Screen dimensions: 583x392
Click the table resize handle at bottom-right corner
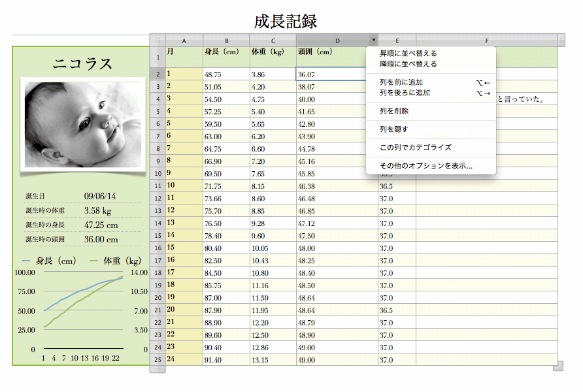(558, 366)
